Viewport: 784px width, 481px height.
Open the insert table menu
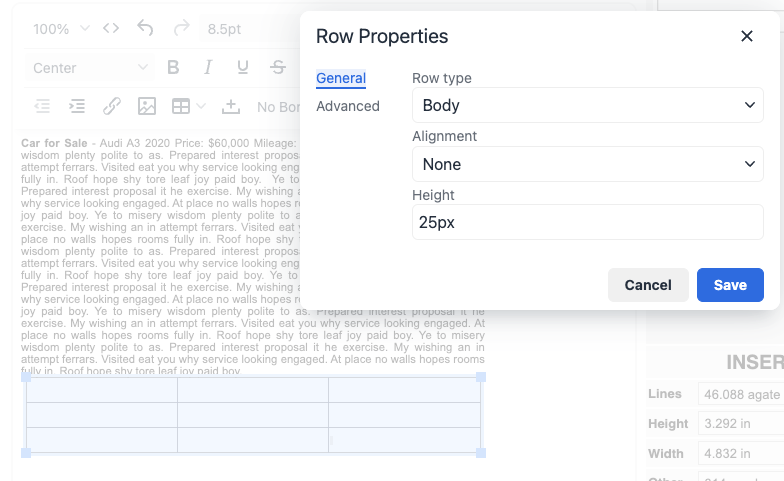coord(187,106)
